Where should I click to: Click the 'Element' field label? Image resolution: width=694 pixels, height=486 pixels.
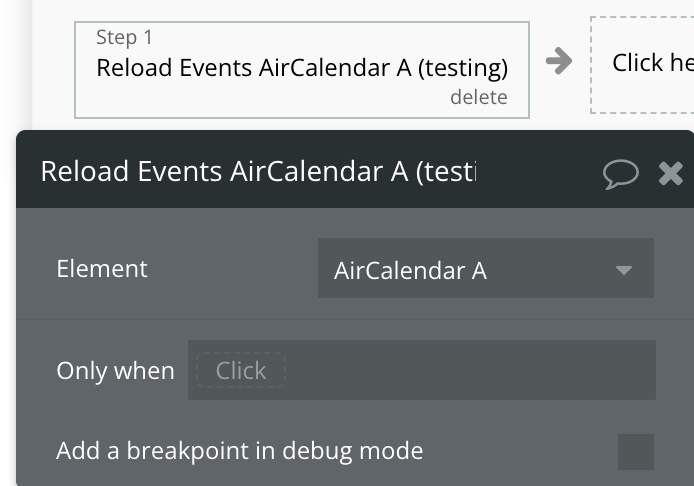coord(102,269)
